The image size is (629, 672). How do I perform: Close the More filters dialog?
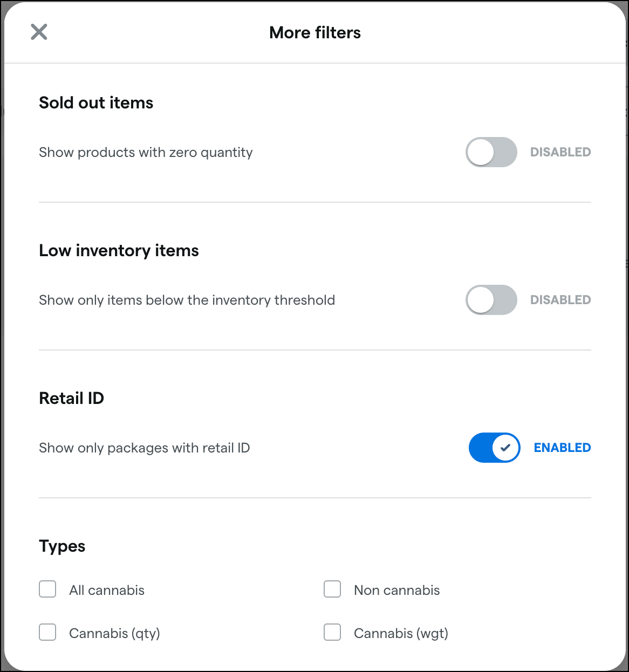point(39,32)
